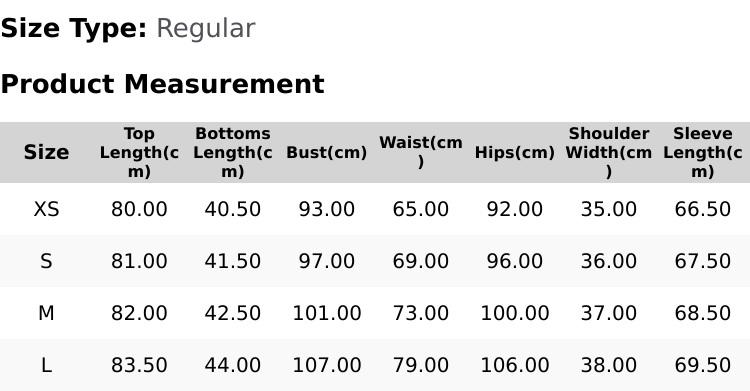750x391 pixels.
Task: Select the S sleeve length 67.50
Action: (702, 261)
